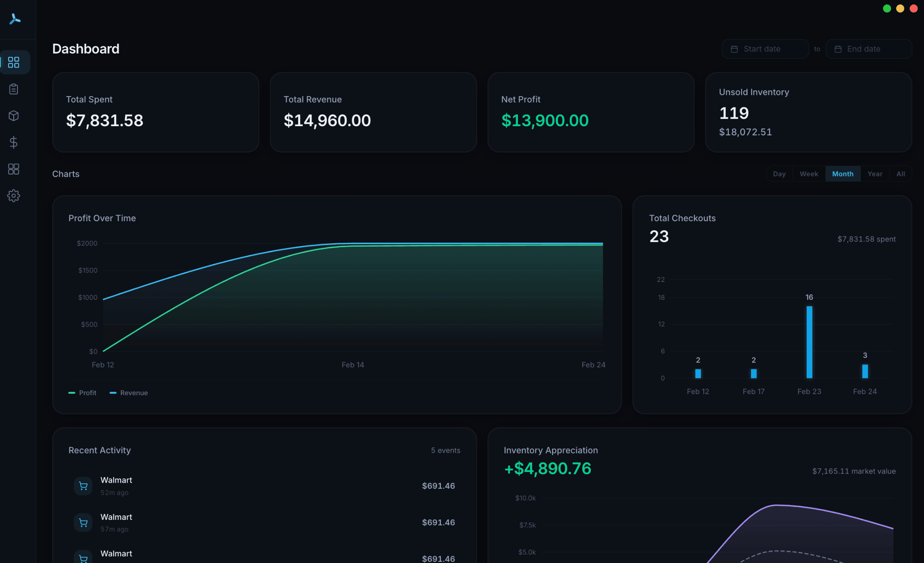
Task: Click the yellow window control dot
Action: click(900, 8)
